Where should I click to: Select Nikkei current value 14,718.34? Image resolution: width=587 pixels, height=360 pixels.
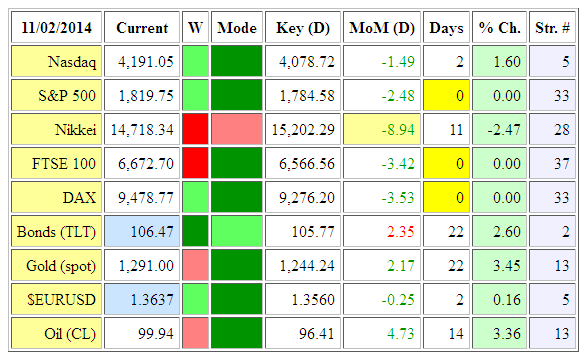pos(142,129)
